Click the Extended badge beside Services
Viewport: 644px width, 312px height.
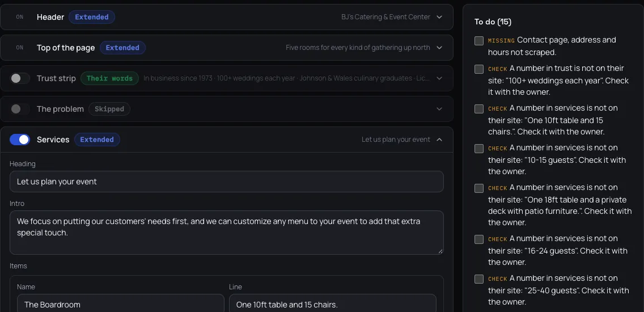click(x=97, y=140)
